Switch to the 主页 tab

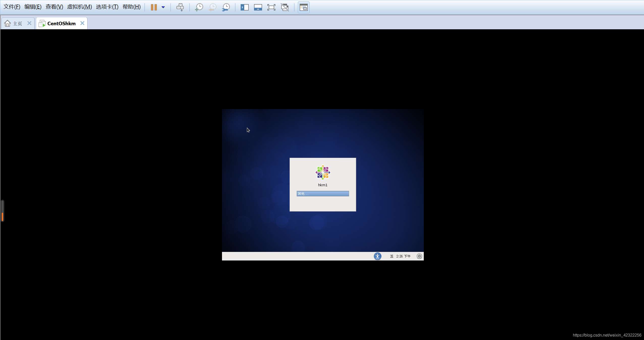(18, 23)
